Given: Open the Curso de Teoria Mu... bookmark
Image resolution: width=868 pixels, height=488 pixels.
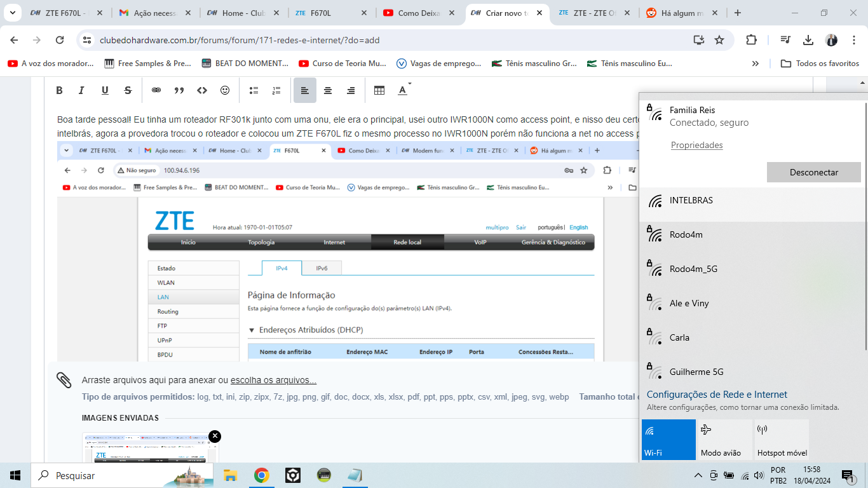Looking at the screenshot, I should pyautogui.click(x=342, y=64).
